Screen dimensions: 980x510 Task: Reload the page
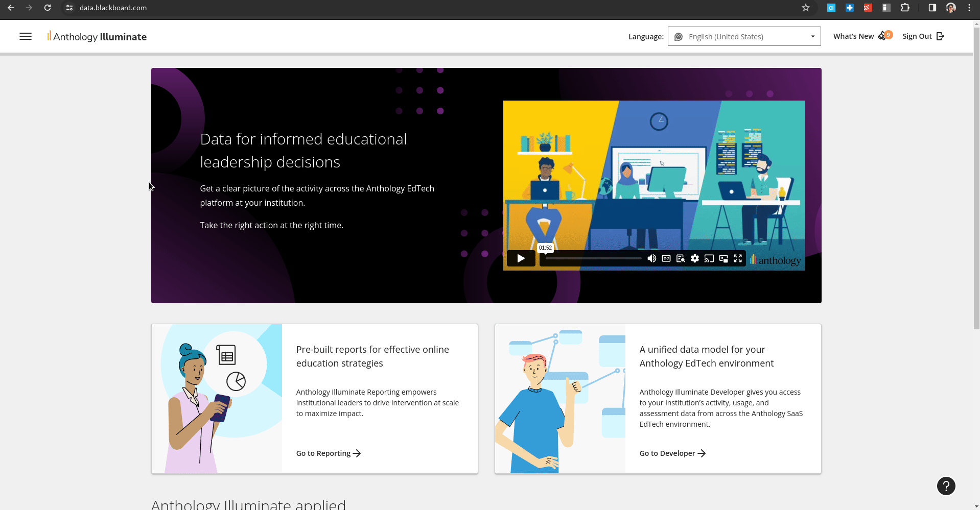[48, 8]
